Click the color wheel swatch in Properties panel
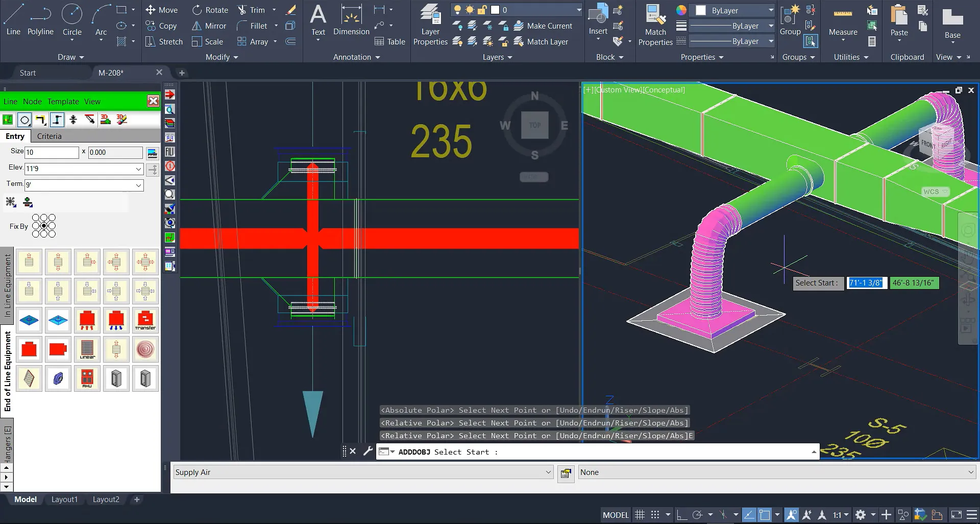Image resolution: width=980 pixels, height=524 pixels. coord(681,10)
